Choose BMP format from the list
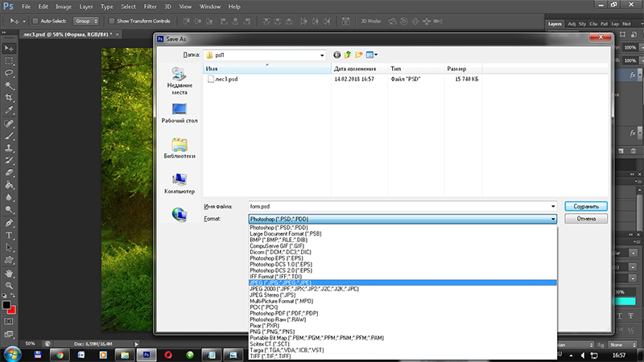Image resolution: width=644 pixels, height=362 pixels. click(x=402, y=240)
